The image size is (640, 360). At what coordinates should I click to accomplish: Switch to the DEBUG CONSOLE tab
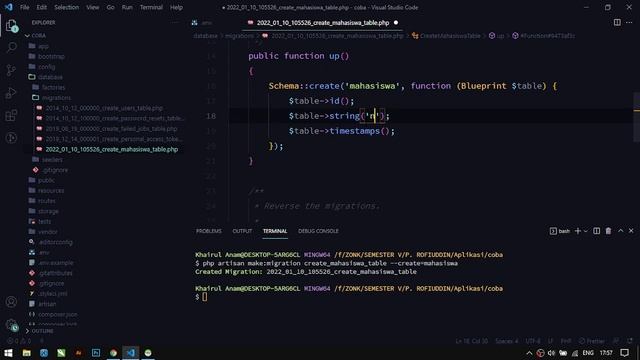coord(318,231)
